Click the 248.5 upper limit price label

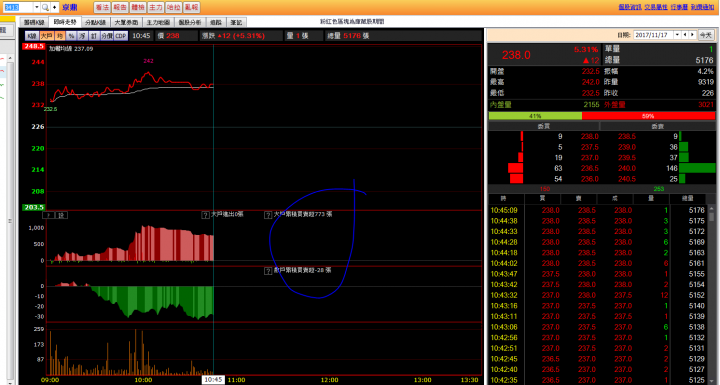[34, 46]
